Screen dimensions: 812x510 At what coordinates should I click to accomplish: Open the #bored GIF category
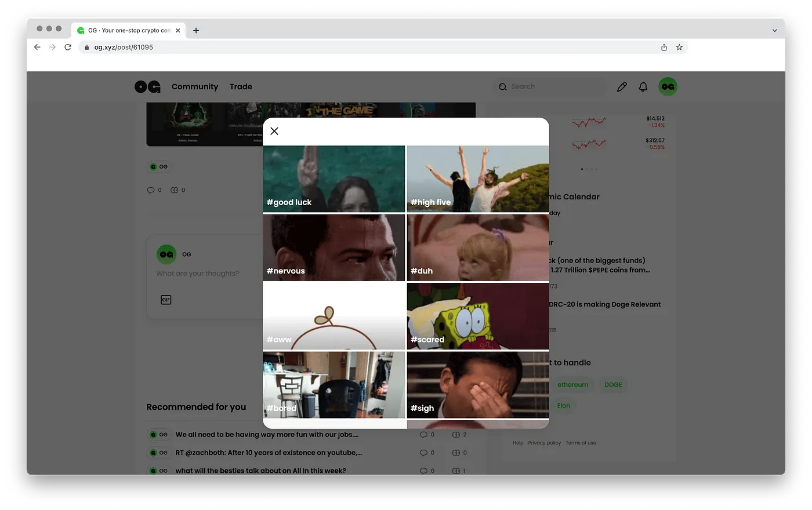point(333,385)
